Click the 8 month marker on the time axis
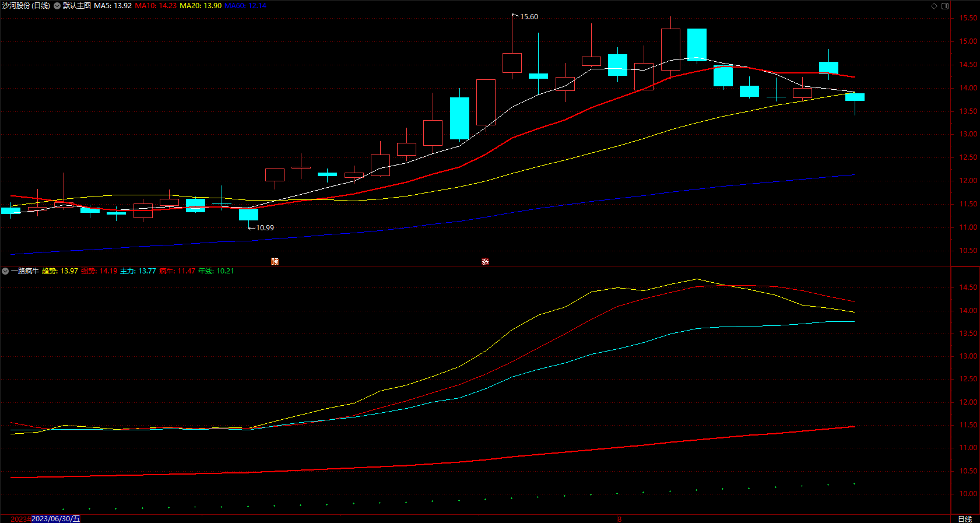 [x=620, y=519]
